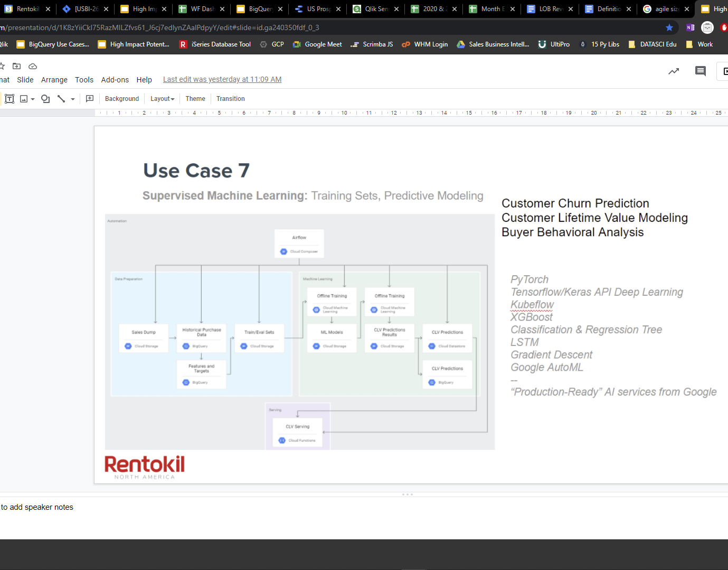Open the BigQuery Use Cases bookmark folder

coord(53,44)
